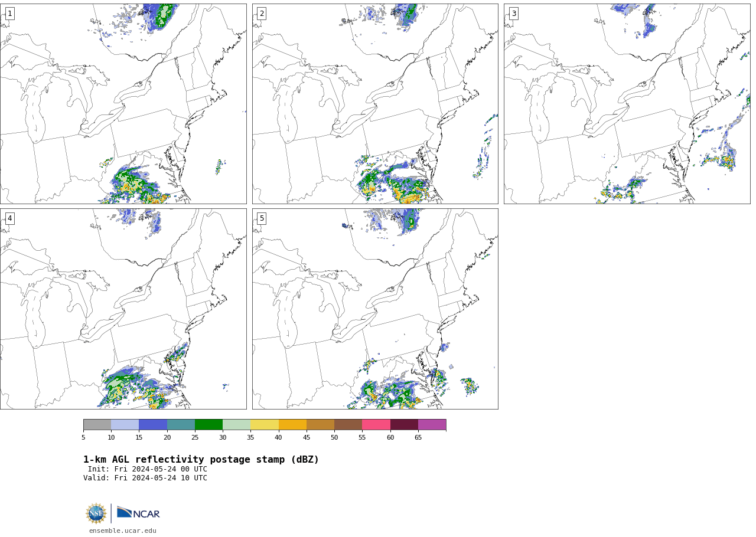The image size is (756, 537).
Task: Open ensemble member 3 reflectivity map
Action: pyautogui.click(x=627, y=104)
